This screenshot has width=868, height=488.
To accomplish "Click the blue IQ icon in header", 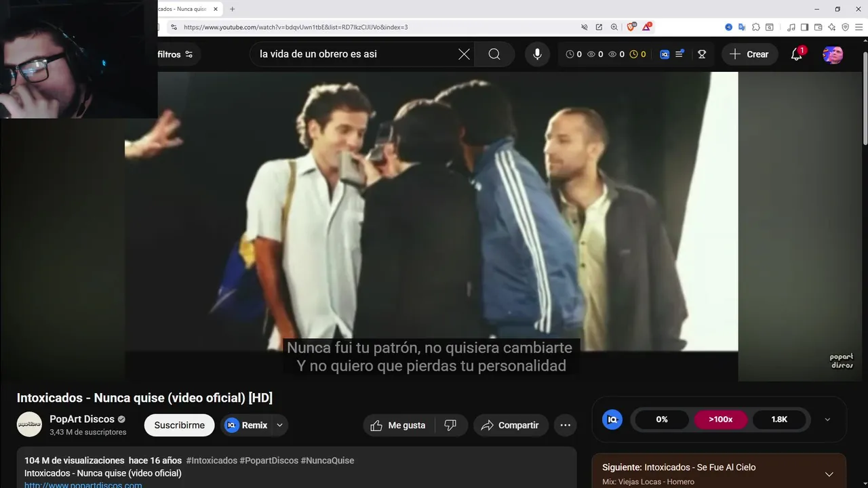I will (665, 54).
